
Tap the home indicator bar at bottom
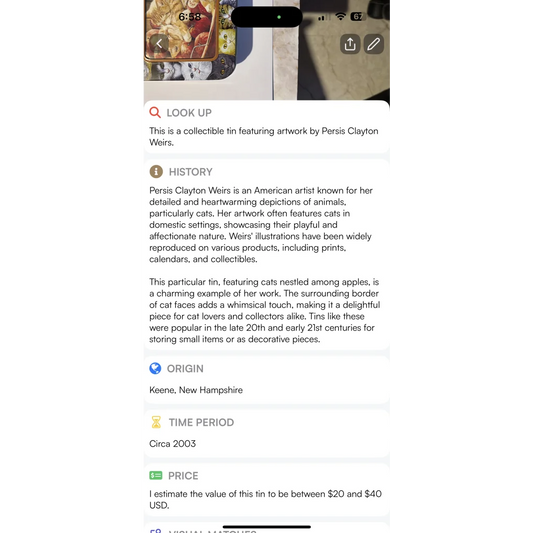pyautogui.click(x=267, y=527)
